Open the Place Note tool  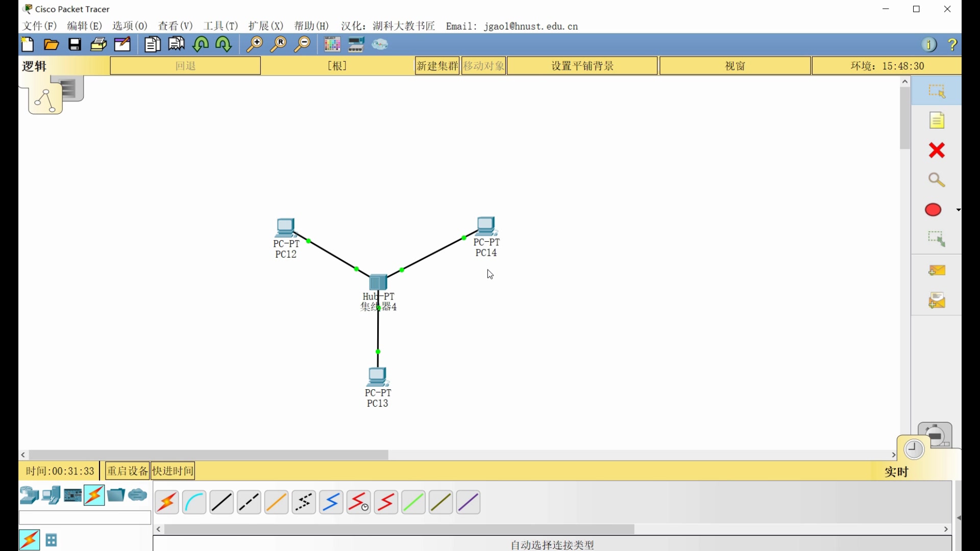937,120
